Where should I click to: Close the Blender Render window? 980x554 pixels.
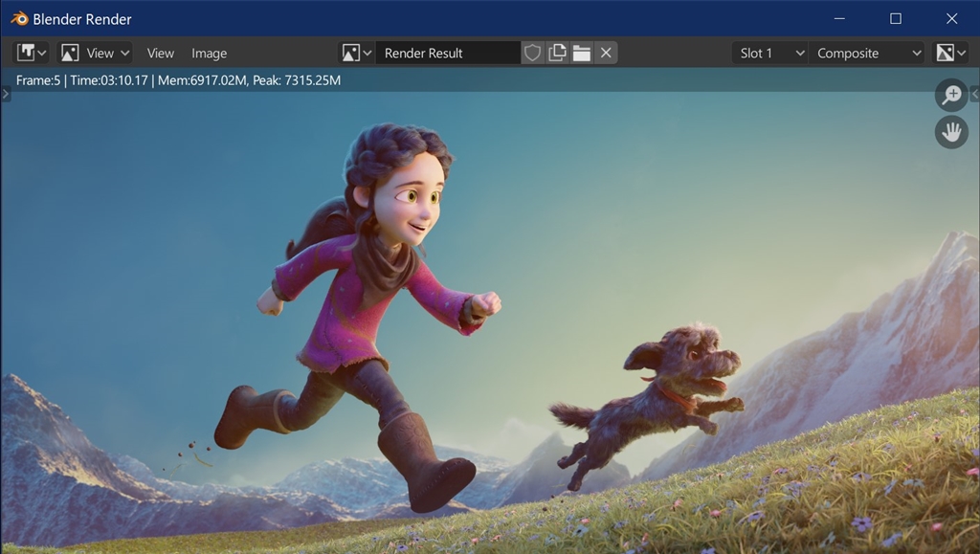click(x=951, y=19)
